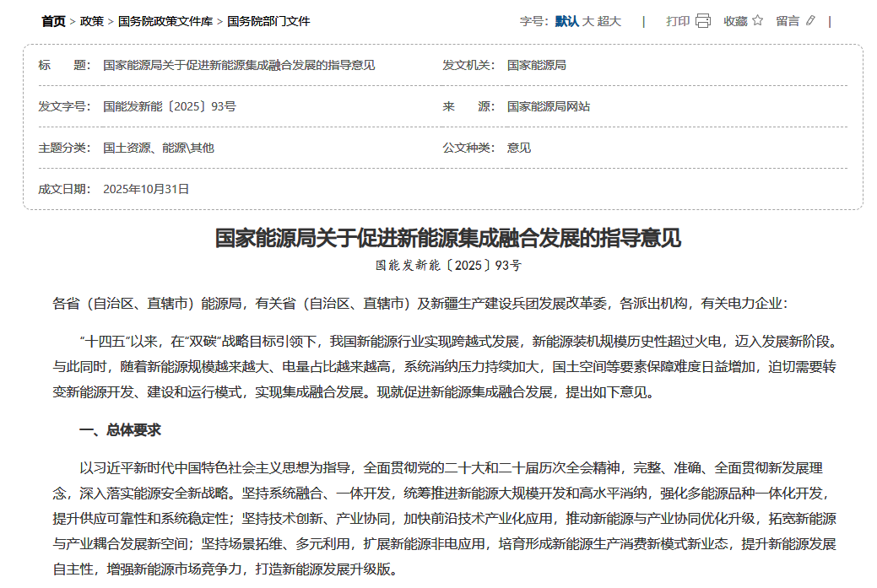Click the printer icon
The width and height of the screenshot is (877, 588).
tap(703, 21)
